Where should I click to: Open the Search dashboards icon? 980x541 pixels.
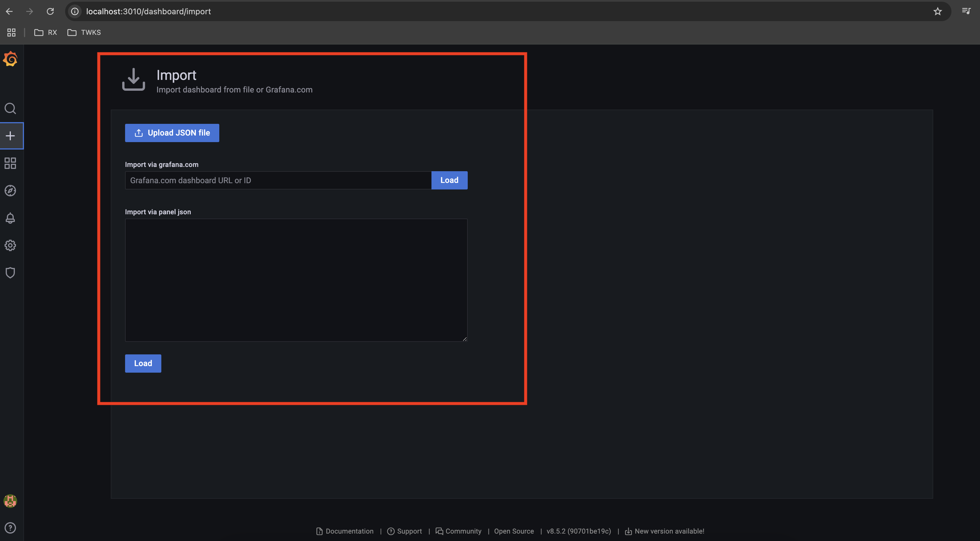point(10,109)
